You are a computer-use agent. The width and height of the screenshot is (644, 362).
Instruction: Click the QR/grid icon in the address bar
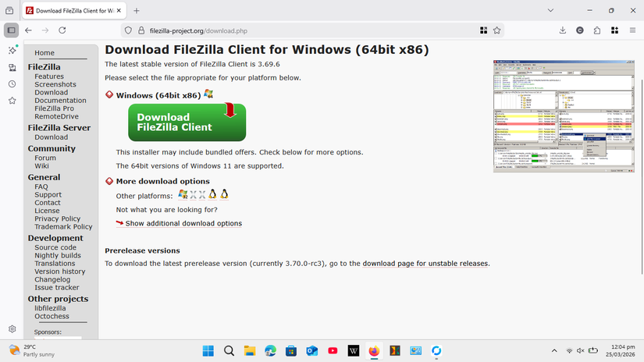(484, 30)
